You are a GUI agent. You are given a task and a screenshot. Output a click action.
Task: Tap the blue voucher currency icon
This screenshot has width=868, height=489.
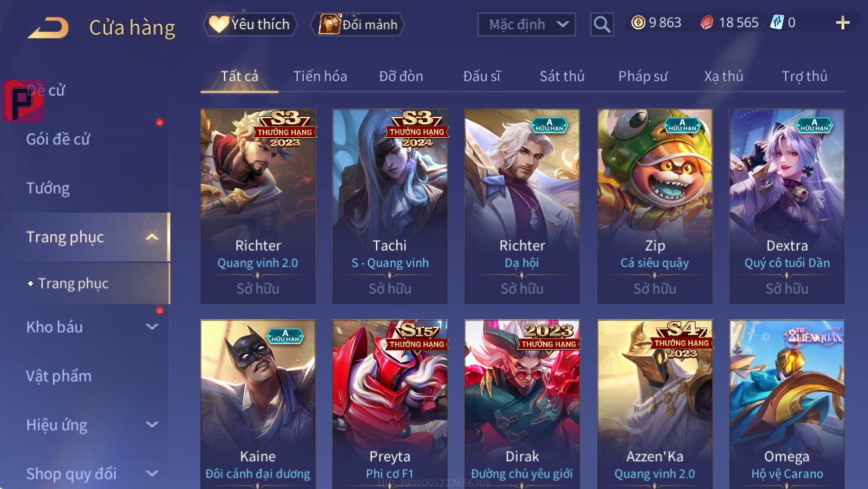tap(777, 23)
